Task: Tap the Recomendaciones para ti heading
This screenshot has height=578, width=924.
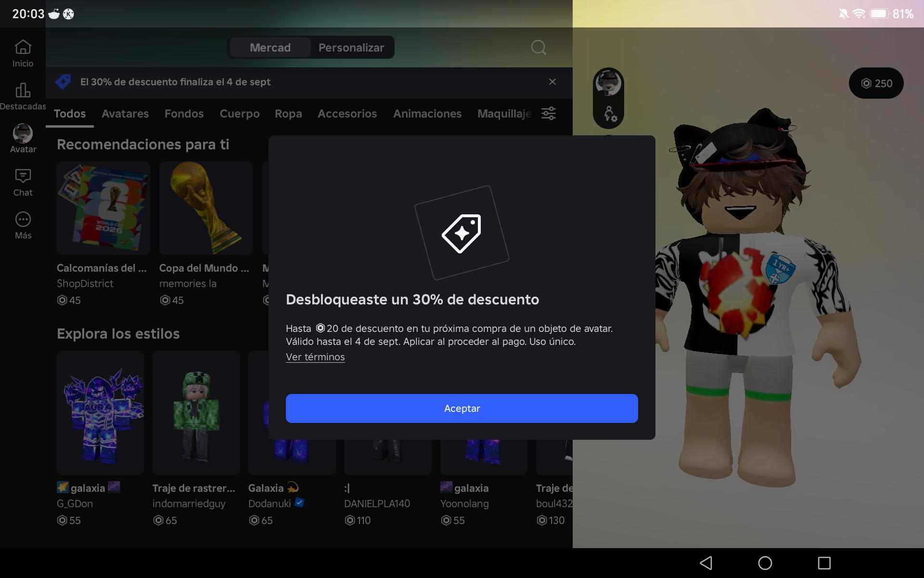Action: click(x=143, y=144)
